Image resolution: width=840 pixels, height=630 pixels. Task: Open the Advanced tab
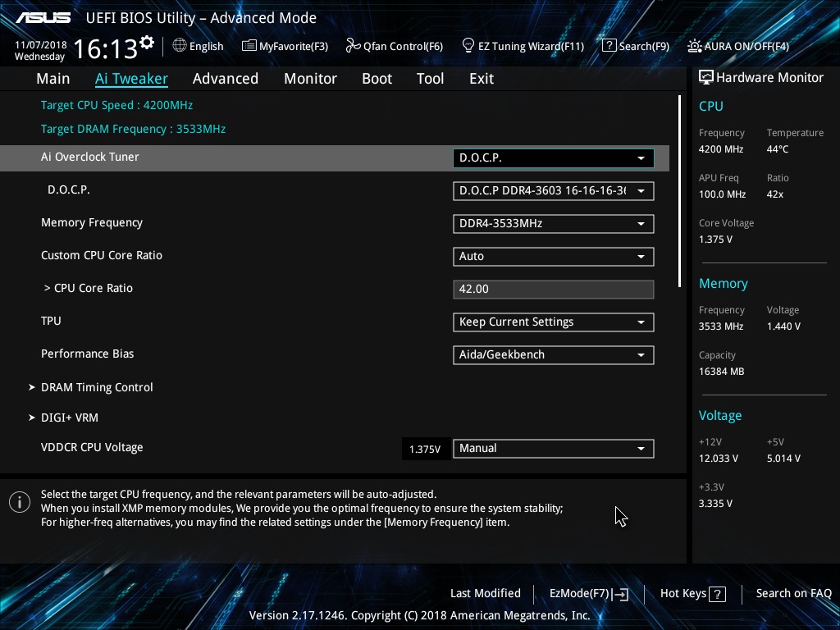point(226,79)
